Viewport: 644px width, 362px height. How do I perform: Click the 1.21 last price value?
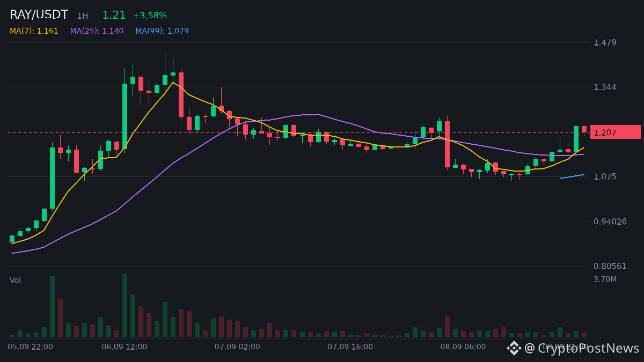tap(114, 15)
